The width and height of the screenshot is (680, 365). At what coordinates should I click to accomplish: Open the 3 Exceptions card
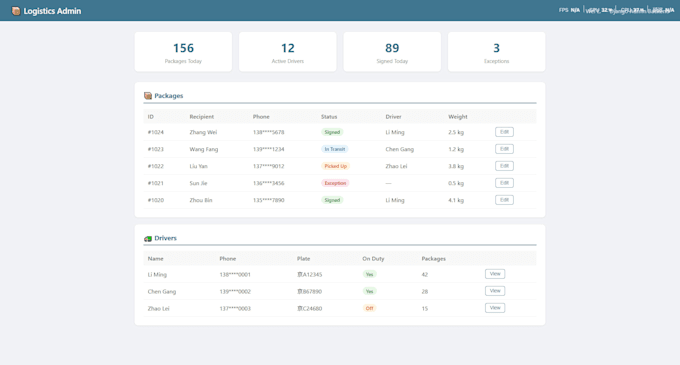point(497,52)
